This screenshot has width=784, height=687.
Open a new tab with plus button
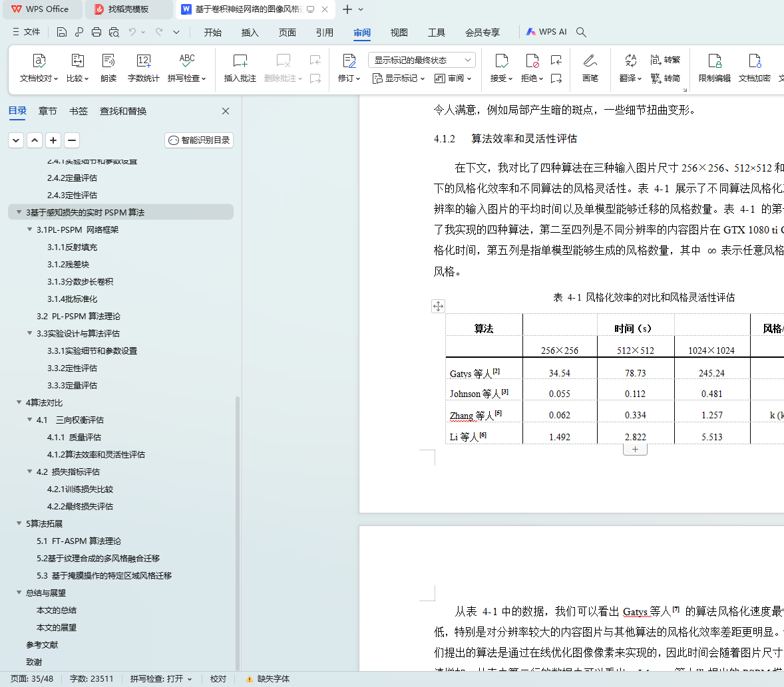347,9
